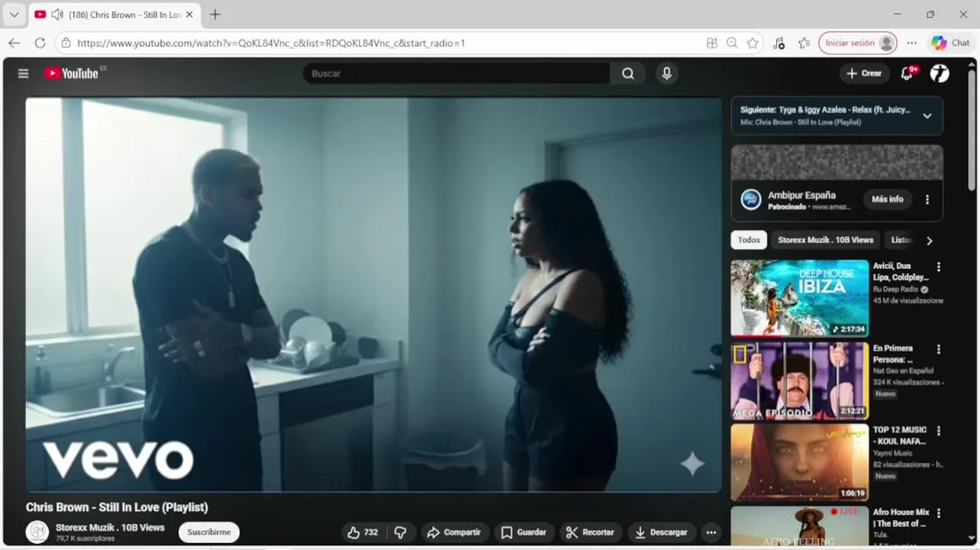980x550 pixels.
Task: Open the Deep House Ibiza thumbnail
Action: click(799, 298)
